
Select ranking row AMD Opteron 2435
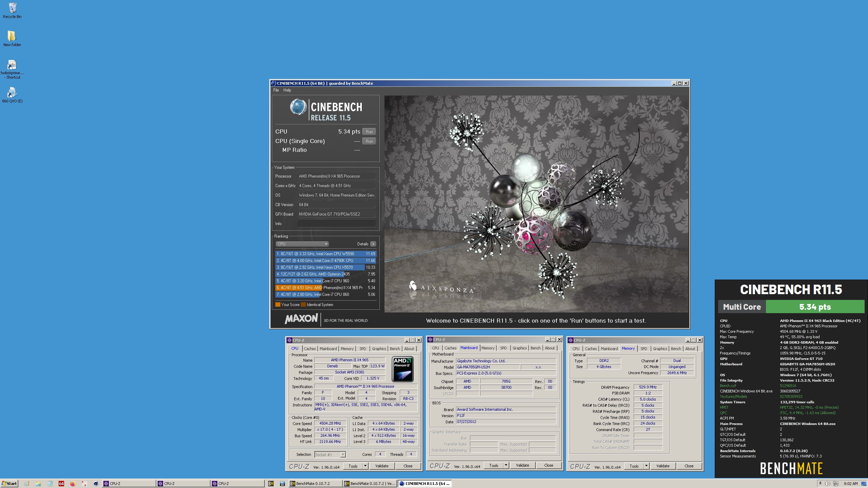coord(325,274)
